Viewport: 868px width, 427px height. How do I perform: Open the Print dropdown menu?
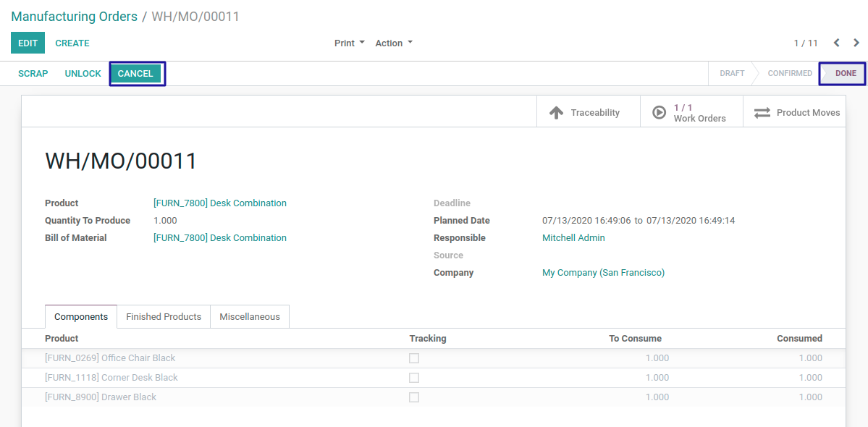(x=349, y=43)
